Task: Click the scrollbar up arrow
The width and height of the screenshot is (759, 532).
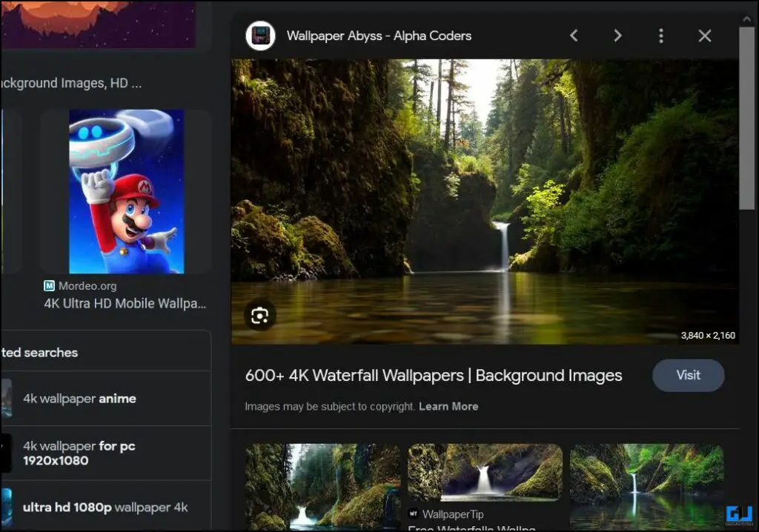Action: (x=747, y=19)
